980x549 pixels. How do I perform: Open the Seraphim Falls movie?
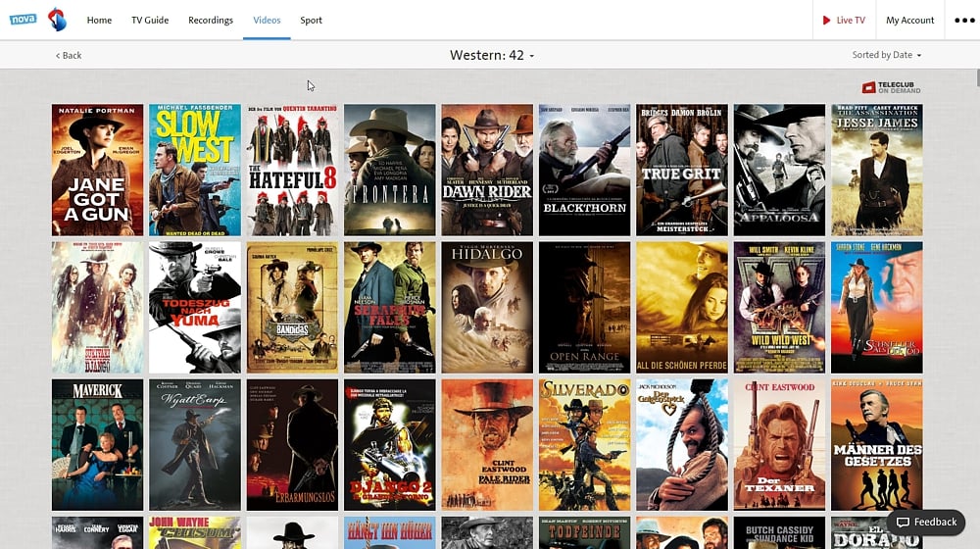click(x=390, y=308)
